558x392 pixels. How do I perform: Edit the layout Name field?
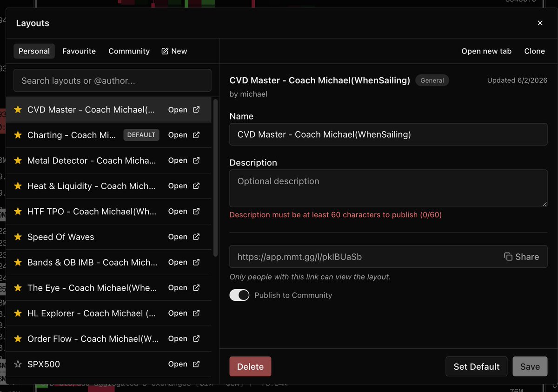(388, 134)
